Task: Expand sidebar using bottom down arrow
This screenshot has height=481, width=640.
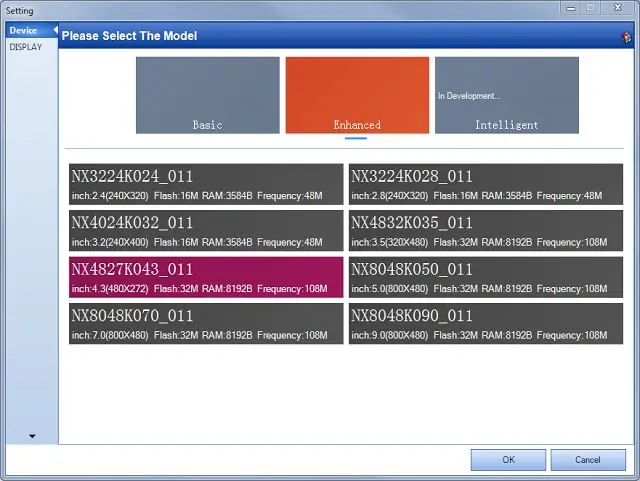Action: click(32, 436)
